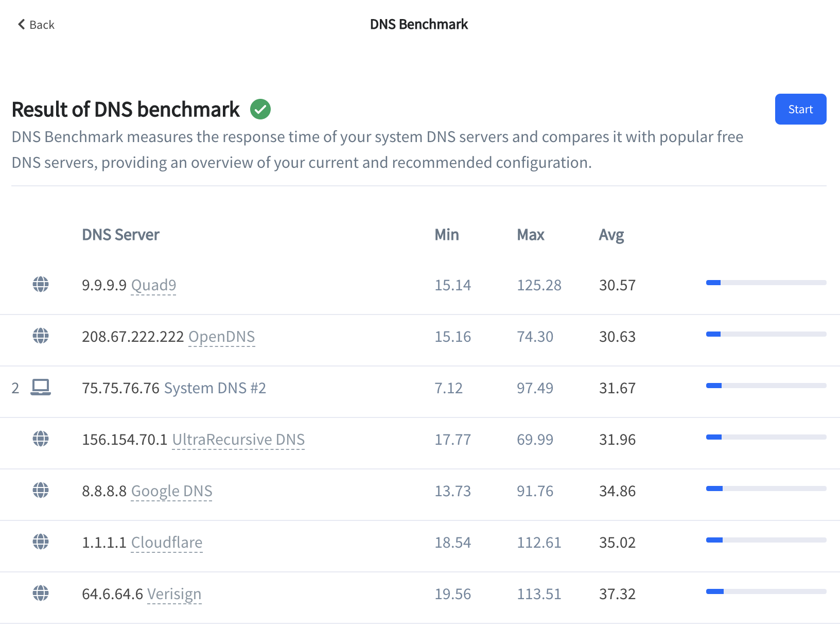
Task: Select the System DNS #2 row label
Action: click(215, 388)
